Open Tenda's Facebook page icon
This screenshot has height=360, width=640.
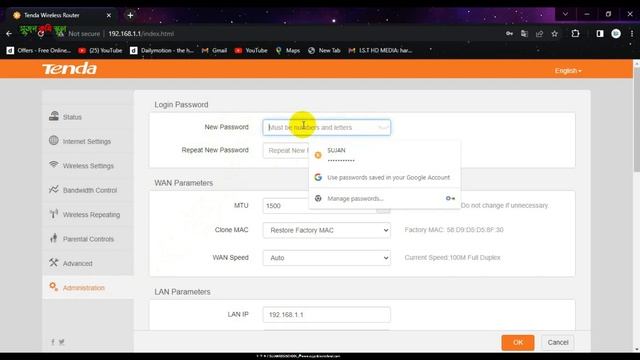tap(53, 342)
